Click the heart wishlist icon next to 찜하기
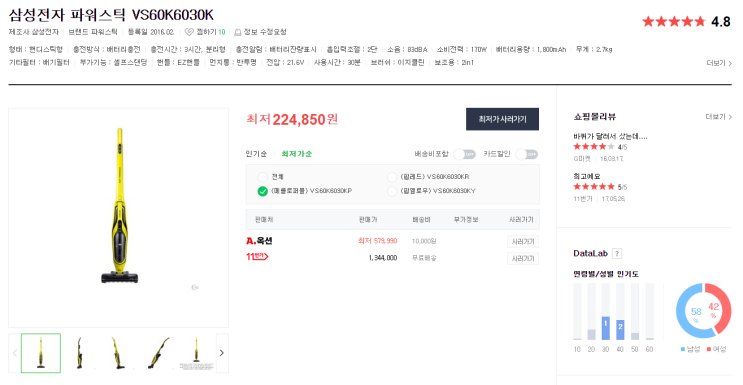 [189, 32]
